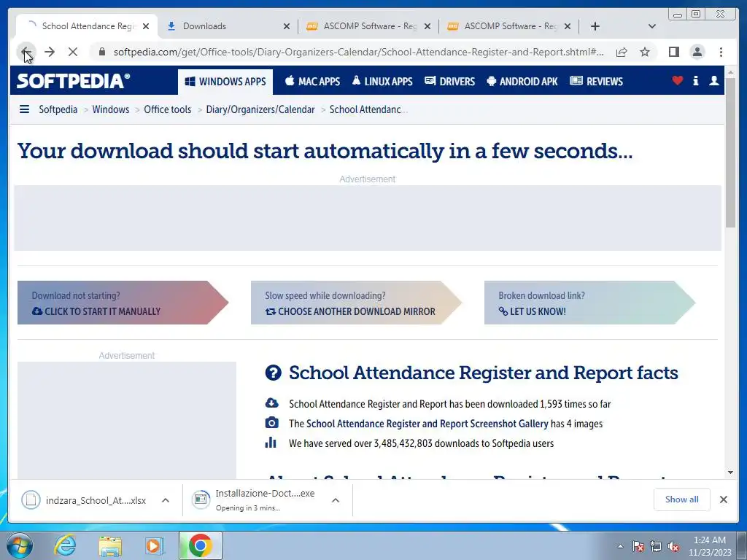The image size is (747, 560).
Task: Show hidden system tray icons
Action: (620, 547)
